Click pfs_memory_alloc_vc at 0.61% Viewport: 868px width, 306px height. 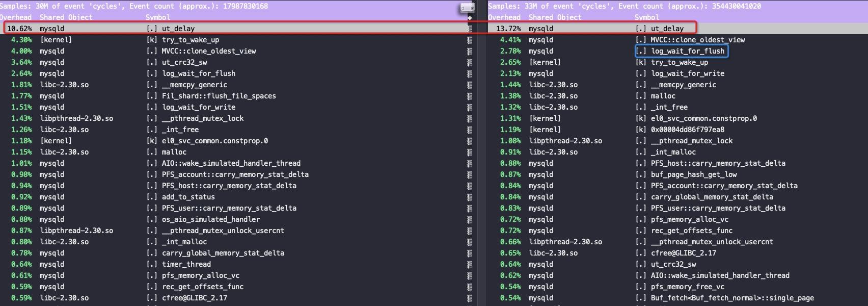click(201, 275)
